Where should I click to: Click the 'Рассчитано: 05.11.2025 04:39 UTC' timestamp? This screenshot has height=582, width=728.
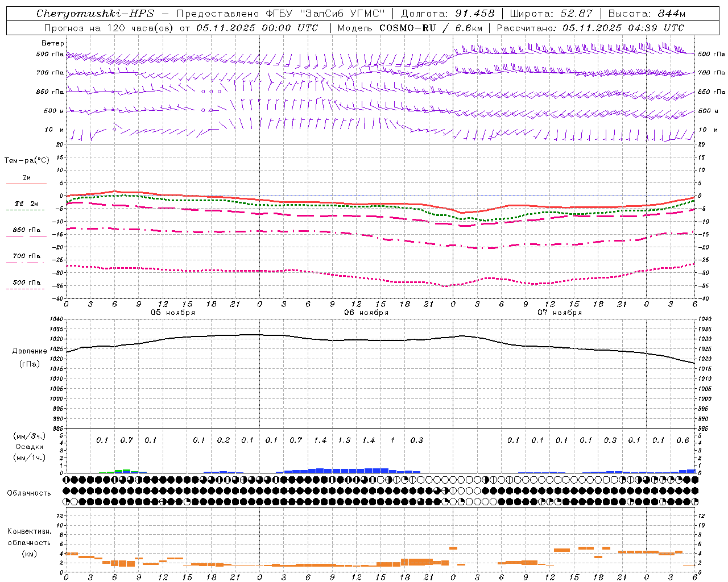tap(590, 28)
